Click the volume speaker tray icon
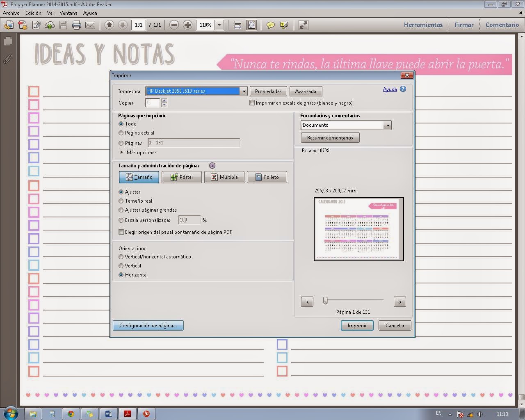This screenshot has width=525, height=420. (480, 414)
